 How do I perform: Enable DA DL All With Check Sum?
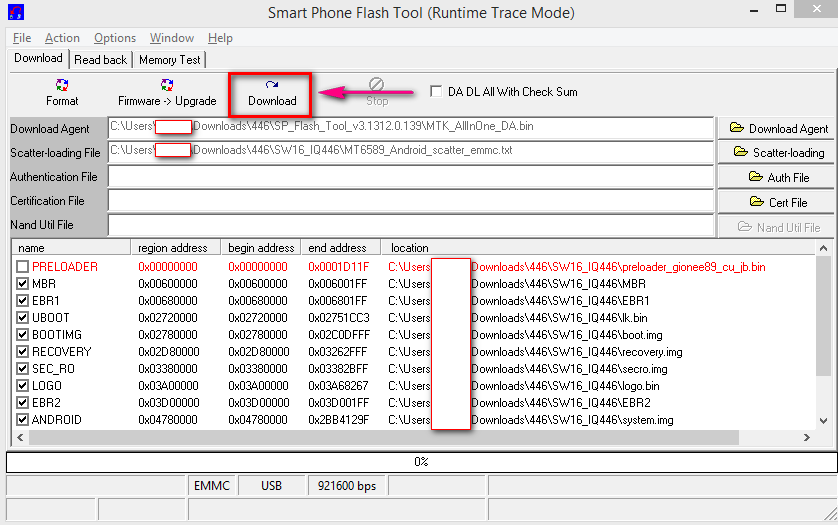coord(435,92)
